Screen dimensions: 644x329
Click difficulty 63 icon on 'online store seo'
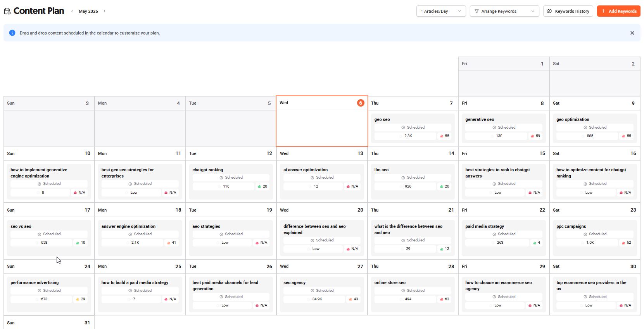point(442,299)
